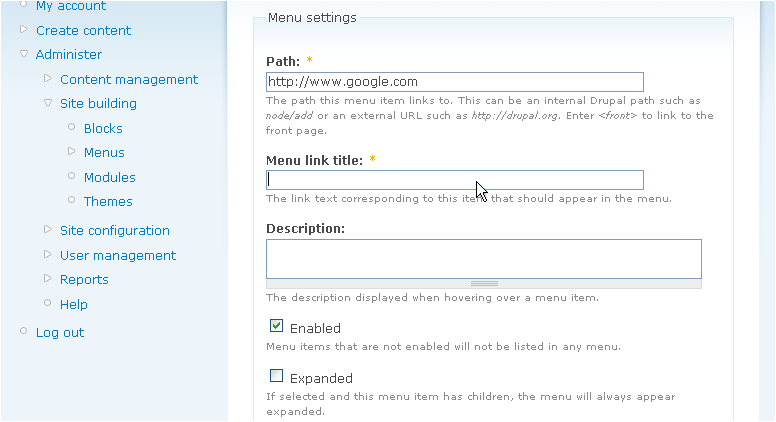Open the Help link
Image resolution: width=776 pixels, height=422 pixels.
pyautogui.click(x=74, y=305)
